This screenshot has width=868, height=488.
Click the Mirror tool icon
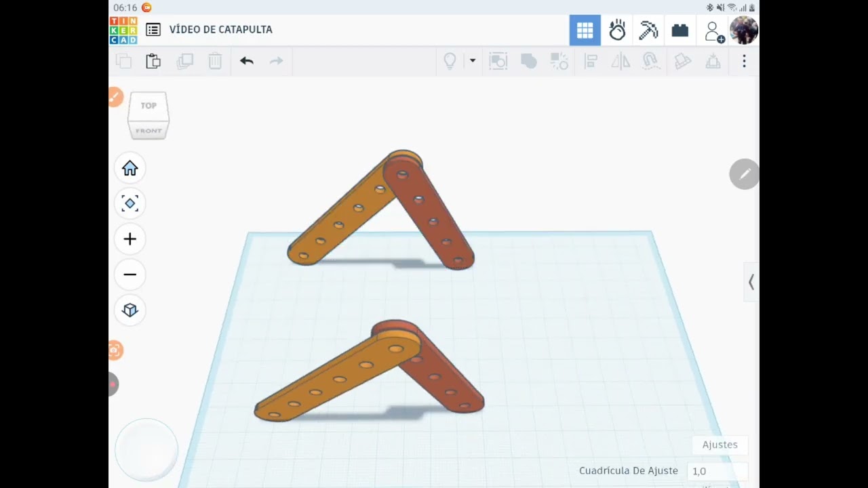pyautogui.click(x=620, y=61)
